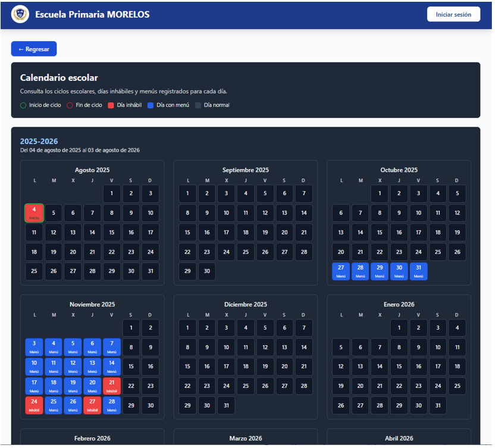Open the November 28 menu day
Viewport: 499px width, 448px height.
click(112, 405)
